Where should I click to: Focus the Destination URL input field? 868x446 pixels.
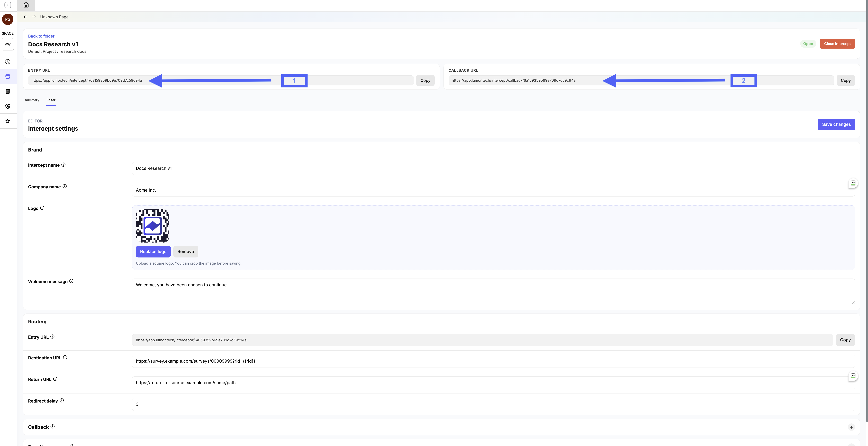click(x=493, y=361)
